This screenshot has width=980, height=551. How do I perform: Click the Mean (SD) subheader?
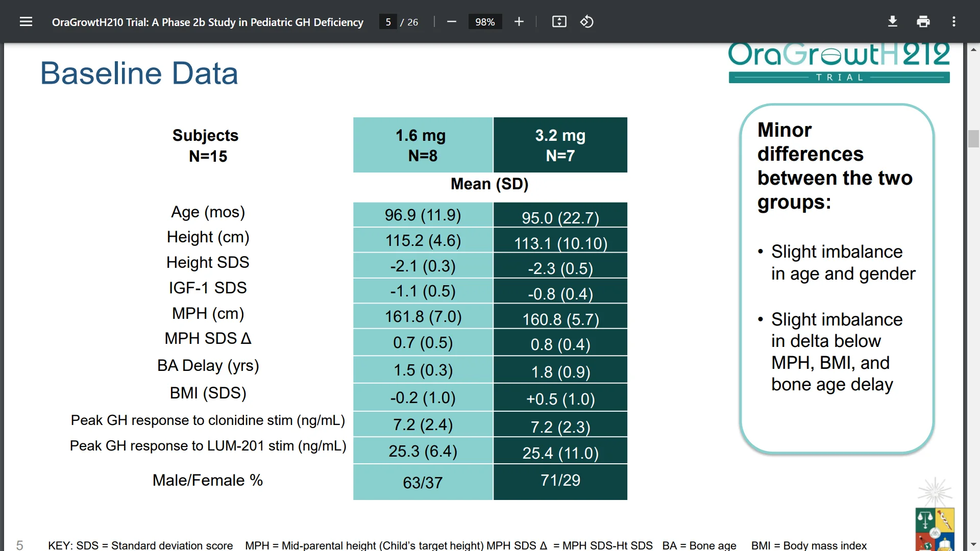[489, 184]
